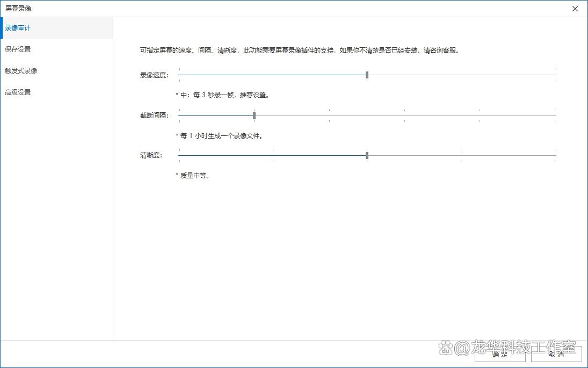Image resolution: width=588 pixels, height=368 pixels.
Task: Click the 清晰度 label
Action: (151, 155)
